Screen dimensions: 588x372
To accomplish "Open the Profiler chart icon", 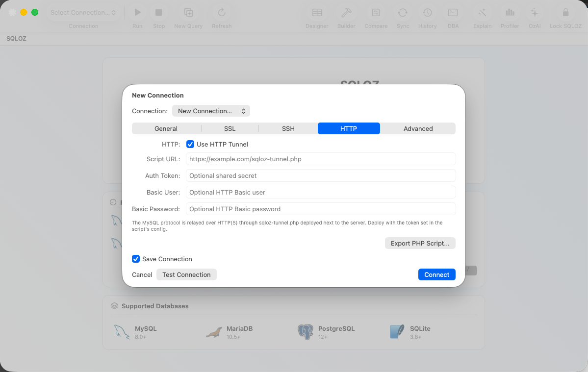I will click(x=510, y=12).
